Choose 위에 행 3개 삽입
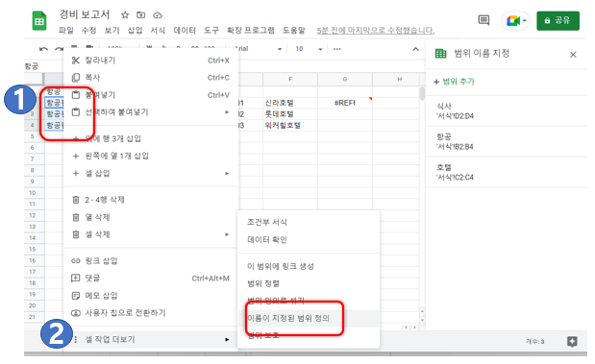 (x=151, y=138)
